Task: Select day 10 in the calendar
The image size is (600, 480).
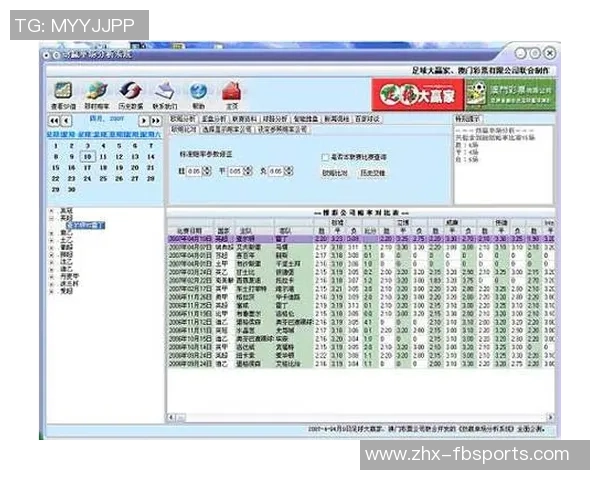Action: 88,157
